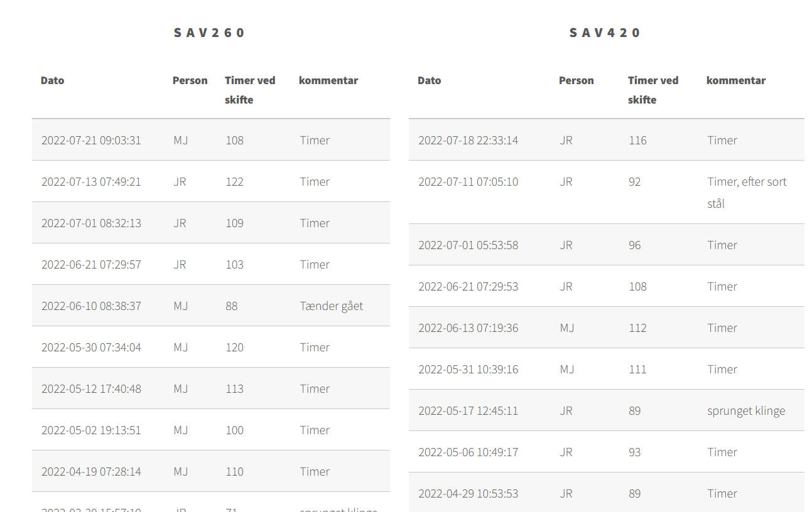Select the 2022-07-21 09:03:31 date cell

coord(91,140)
